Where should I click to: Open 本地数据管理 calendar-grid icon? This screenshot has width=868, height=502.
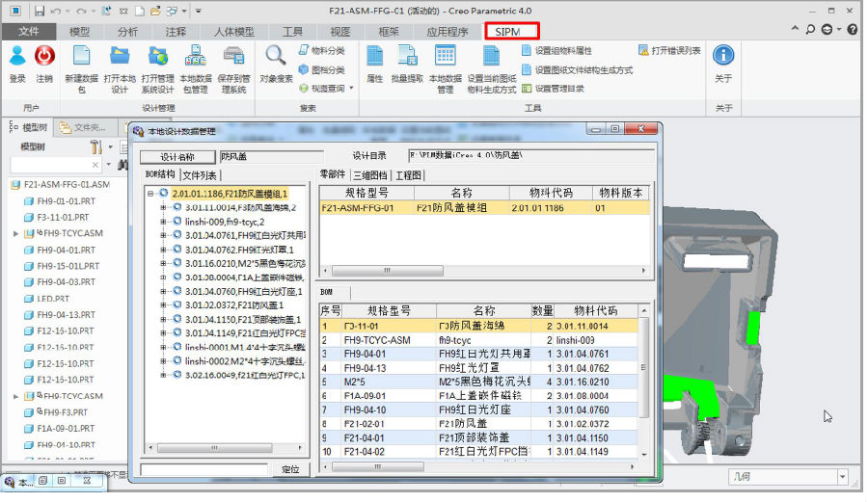pos(445,57)
